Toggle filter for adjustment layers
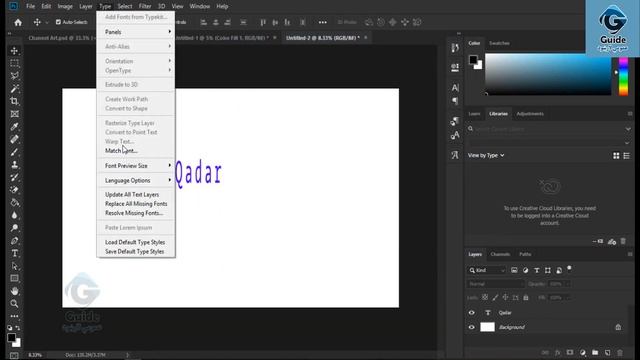Image resolution: width=640 pixels, height=360 pixels. pyautogui.click(x=525, y=270)
